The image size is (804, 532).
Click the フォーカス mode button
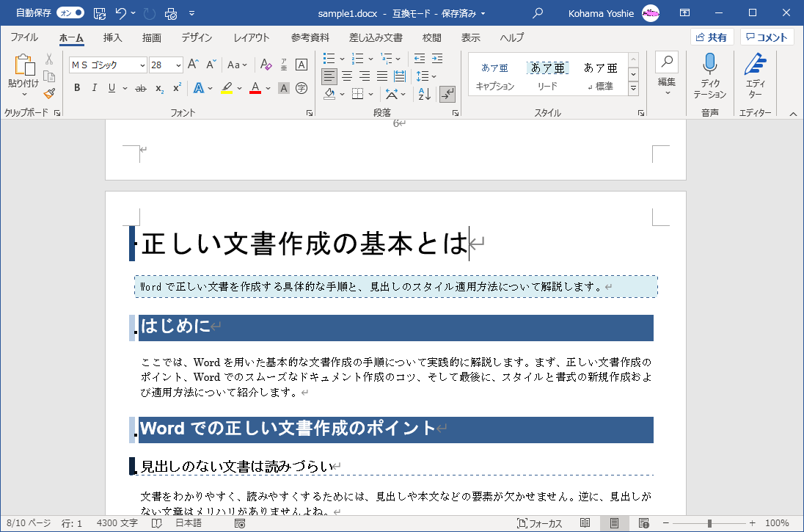(539, 523)
